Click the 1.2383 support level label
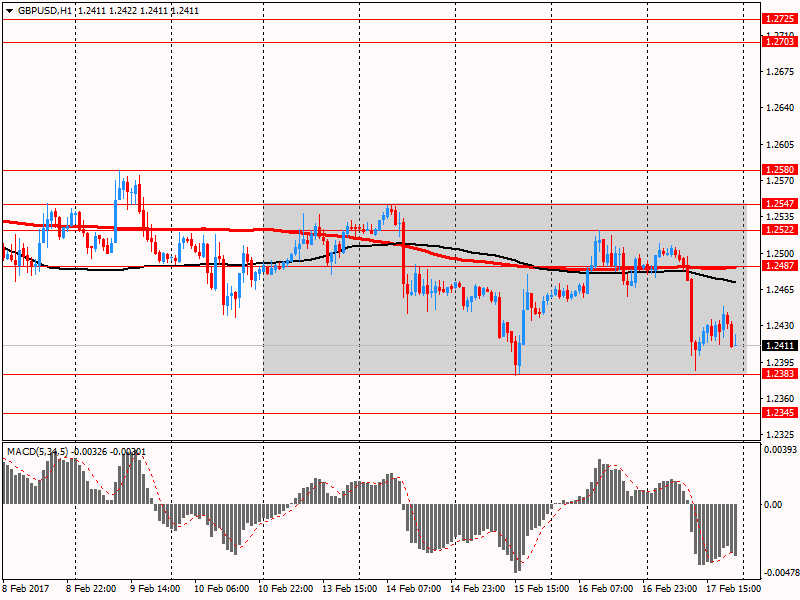 pyautogui.click(x=779, y=374)
